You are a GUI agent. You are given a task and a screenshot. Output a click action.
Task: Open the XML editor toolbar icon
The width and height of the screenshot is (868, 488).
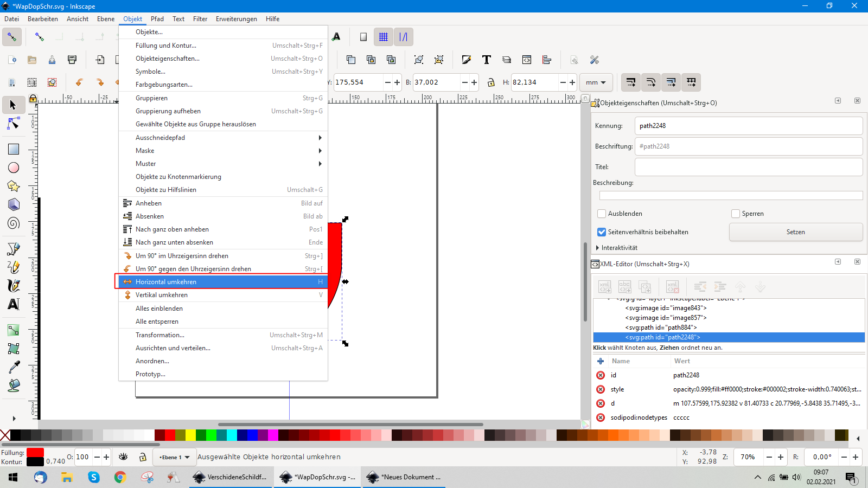[526, 60]
